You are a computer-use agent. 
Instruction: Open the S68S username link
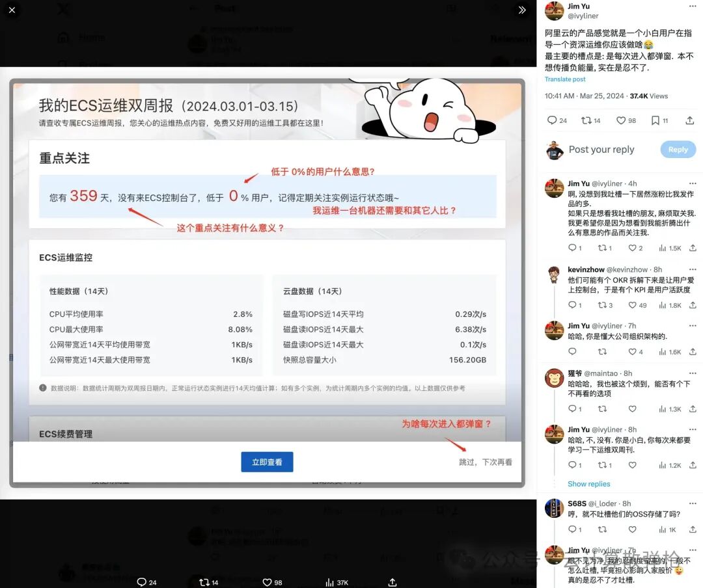577,503
